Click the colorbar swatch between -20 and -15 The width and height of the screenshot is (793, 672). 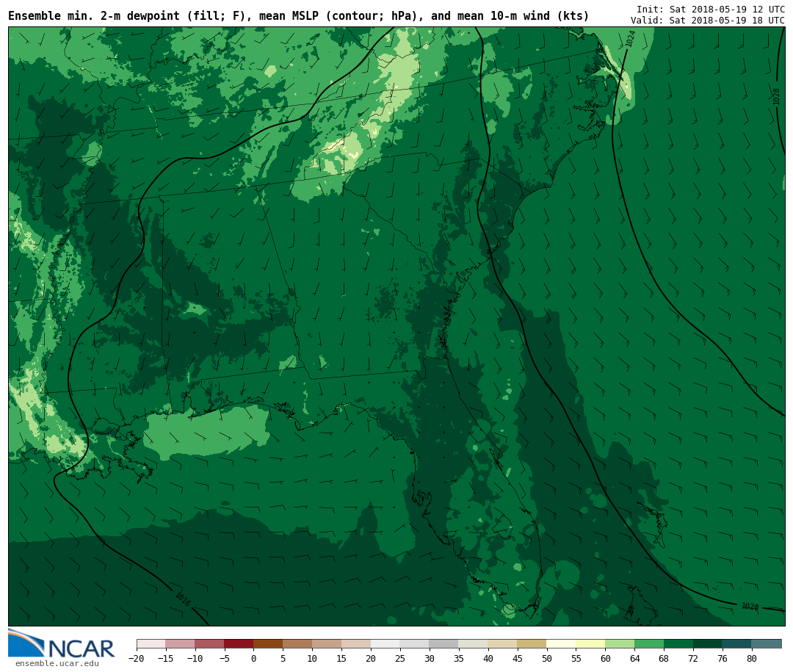point(151,643)
